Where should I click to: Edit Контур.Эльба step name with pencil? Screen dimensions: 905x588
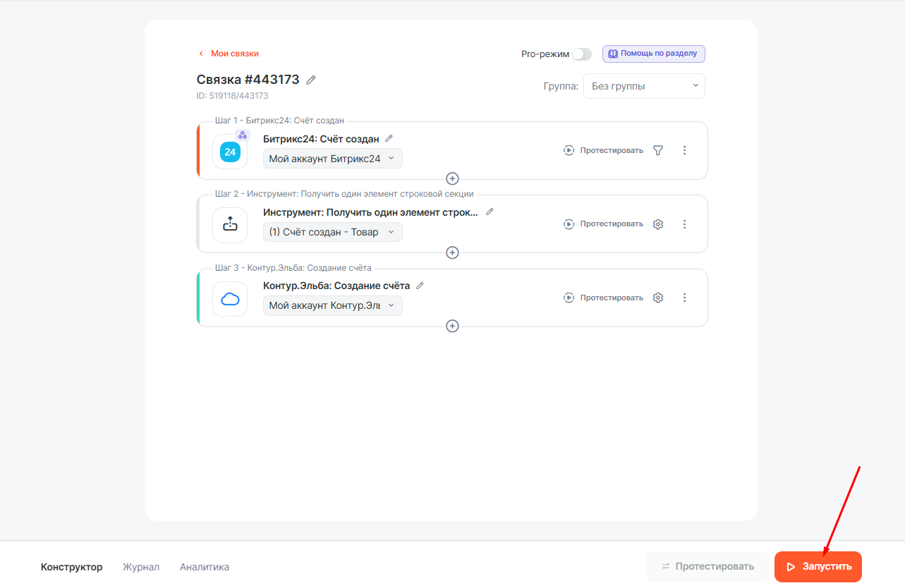click(420, 286)
